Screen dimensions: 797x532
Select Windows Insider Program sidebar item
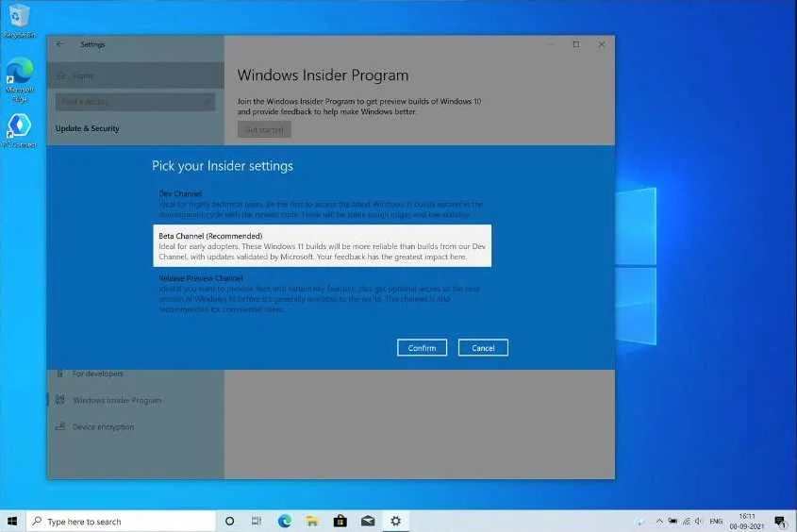pos(135,400)
